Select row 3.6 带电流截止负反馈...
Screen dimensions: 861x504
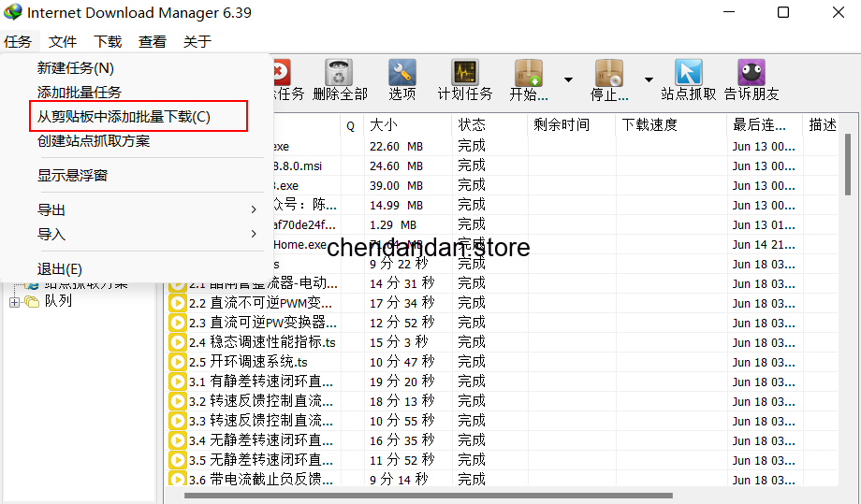click(503, 478)
